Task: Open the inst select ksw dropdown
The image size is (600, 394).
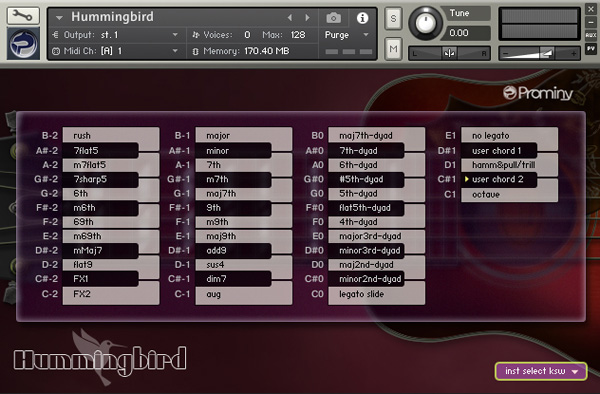Action: [x=541, y=371]
